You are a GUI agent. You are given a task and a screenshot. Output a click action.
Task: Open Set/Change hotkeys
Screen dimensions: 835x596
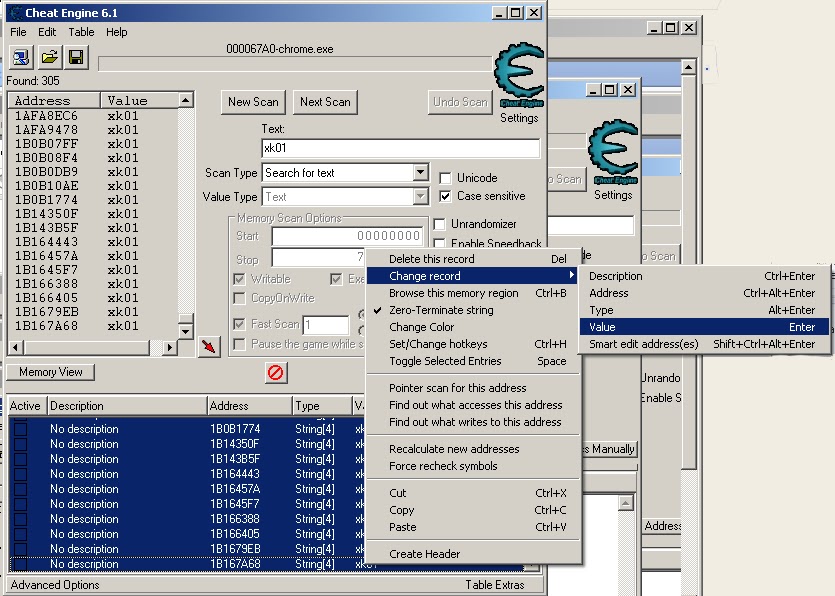[x=472, y=344]
